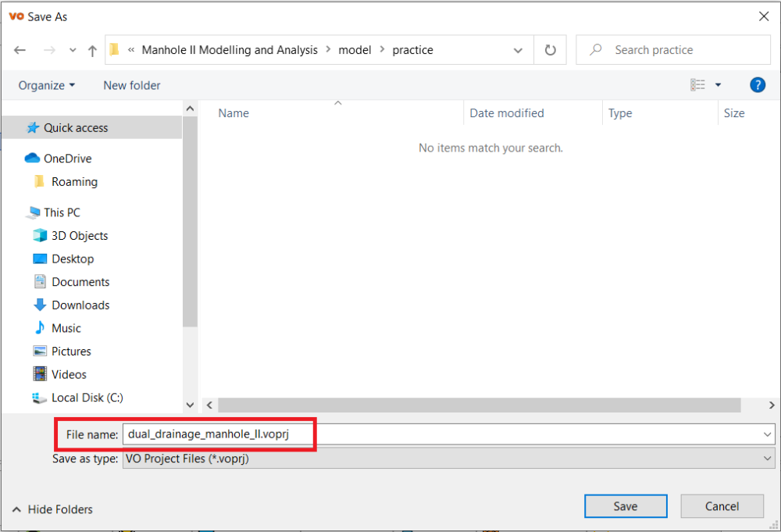Click the folder icon in address bar
The width and height of the screenshot is (781, 532).
[x=115, y=49]
